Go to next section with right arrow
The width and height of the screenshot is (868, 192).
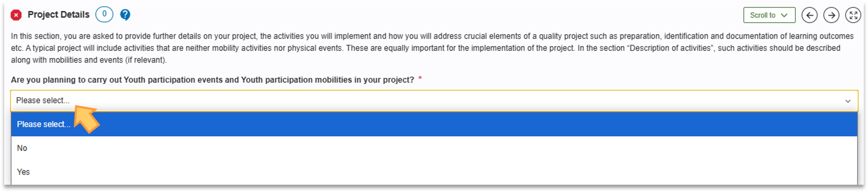point(831,15)
